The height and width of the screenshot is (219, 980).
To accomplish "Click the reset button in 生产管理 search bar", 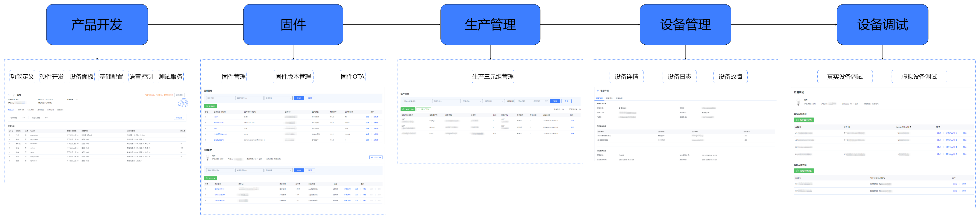I will (567, 101).
